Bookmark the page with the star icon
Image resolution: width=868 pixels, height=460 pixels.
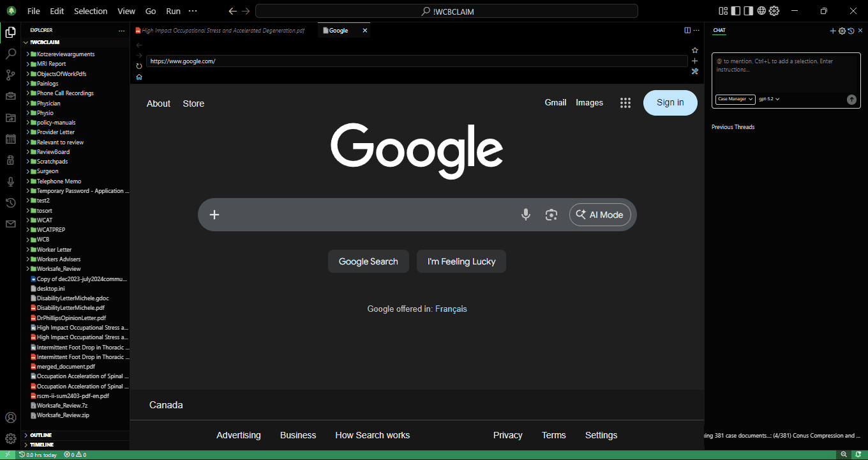[x=694, y=50]
